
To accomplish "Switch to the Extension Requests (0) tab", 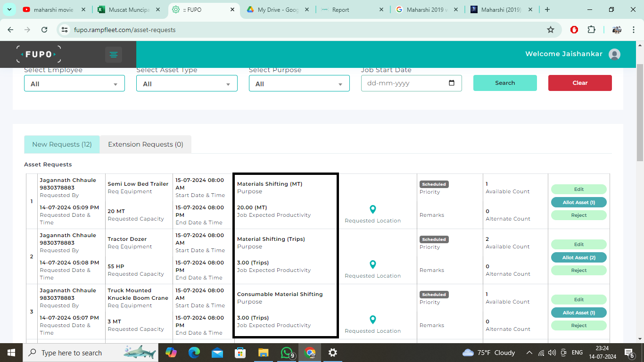I will (146, 144).
